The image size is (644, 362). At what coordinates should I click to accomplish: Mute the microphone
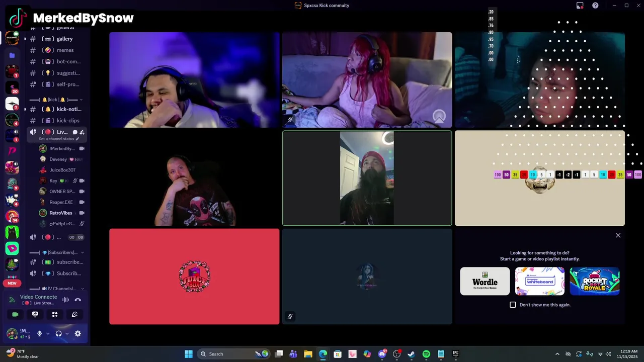(39, 333)
